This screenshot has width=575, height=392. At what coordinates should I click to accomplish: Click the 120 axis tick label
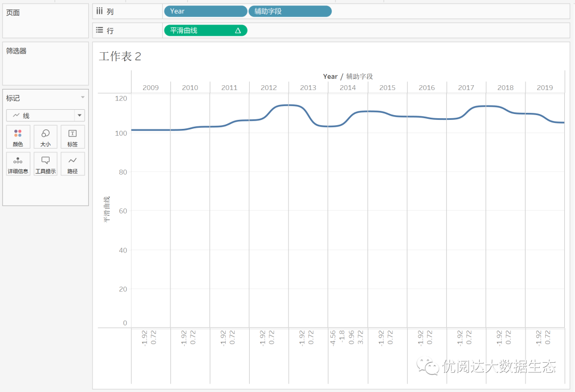(x=121, y=99)
